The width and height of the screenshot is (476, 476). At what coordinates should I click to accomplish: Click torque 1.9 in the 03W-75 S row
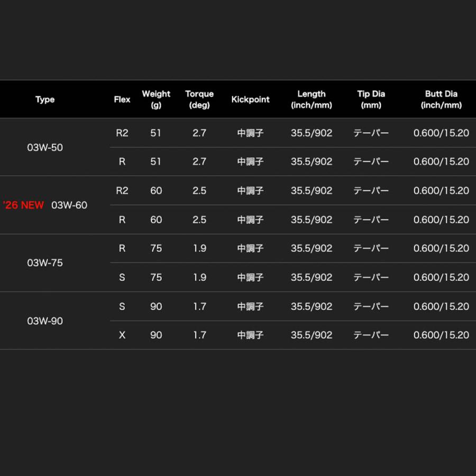[x=200, y=278]
